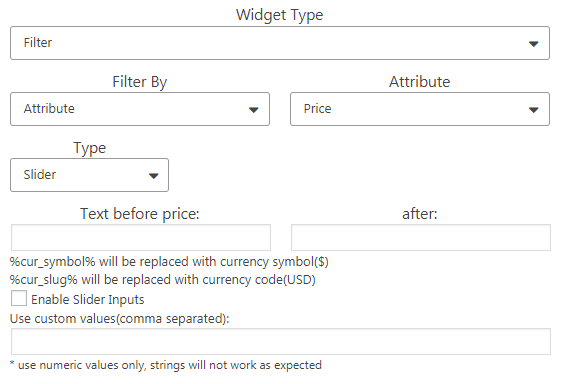Click the numeric values only note
Screen dimensions: 579x384
pyautogui.click(x=166, y=365)
